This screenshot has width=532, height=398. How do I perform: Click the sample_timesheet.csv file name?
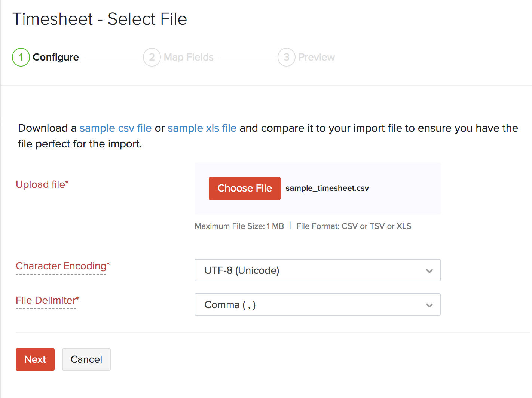tap(327, 188)
